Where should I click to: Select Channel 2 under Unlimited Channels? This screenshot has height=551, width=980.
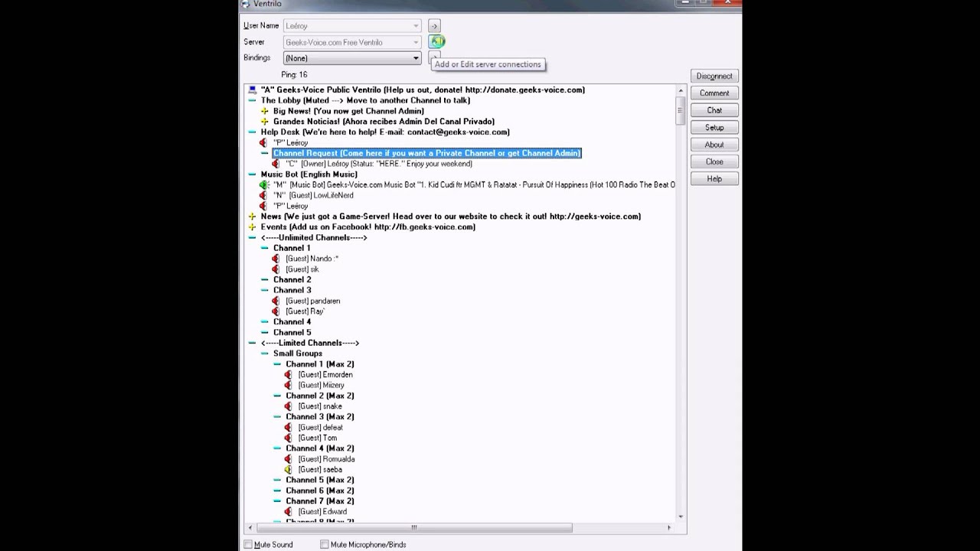coord(292,280)
